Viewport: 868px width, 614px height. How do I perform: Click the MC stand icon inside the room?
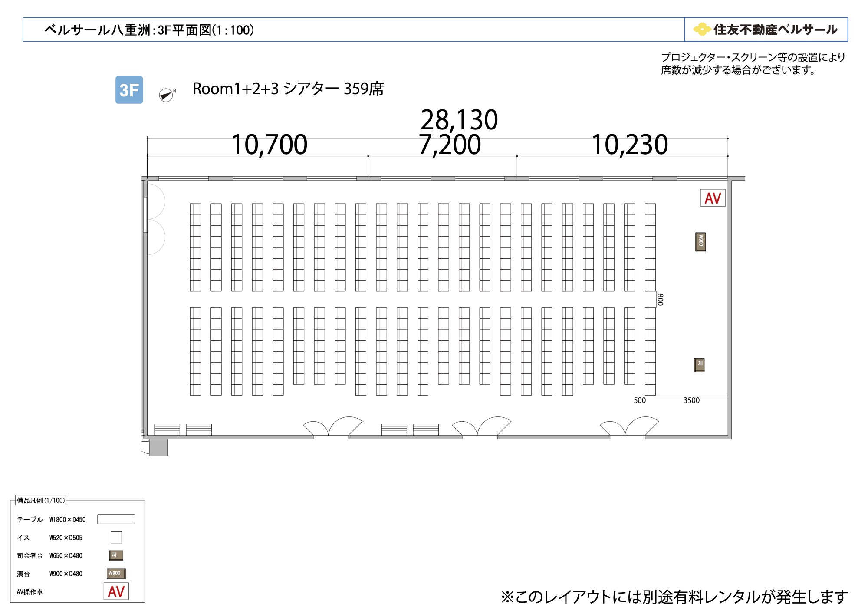pos(699,365)
